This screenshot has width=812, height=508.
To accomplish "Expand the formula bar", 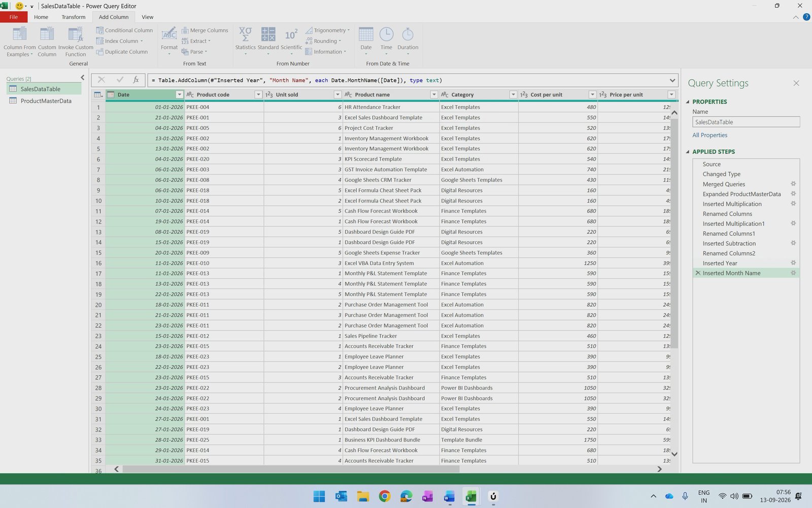I will pos(672,80).
